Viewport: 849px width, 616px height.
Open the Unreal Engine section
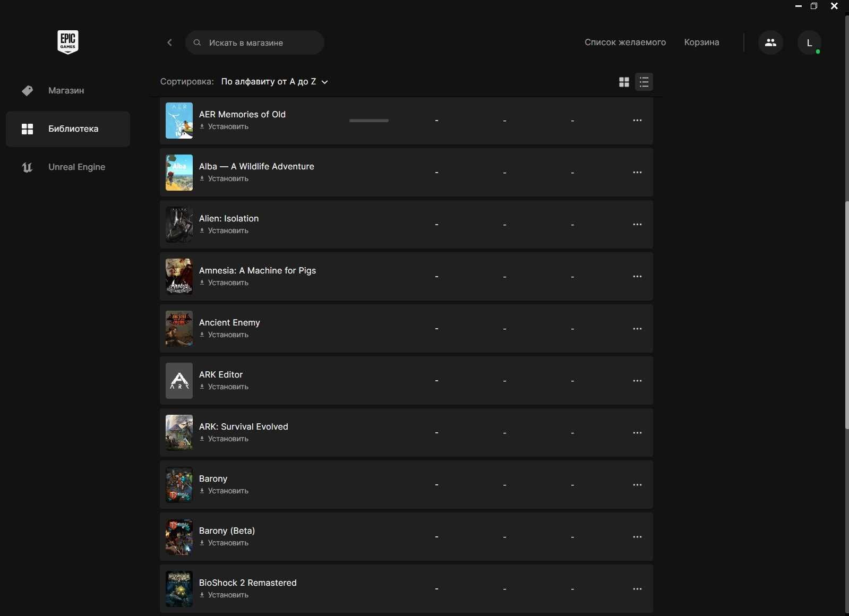click(68, 167)
